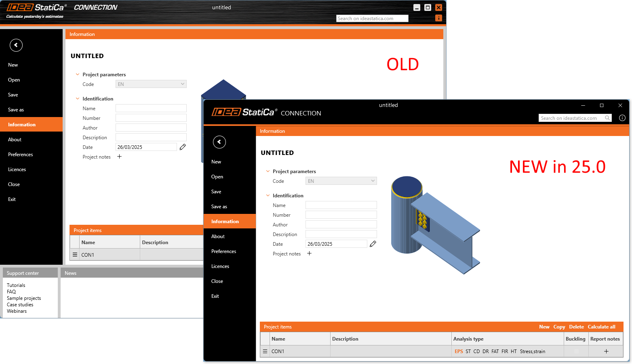
Task: Click Calculate all in the Project items header
Action: click(601, 327)
